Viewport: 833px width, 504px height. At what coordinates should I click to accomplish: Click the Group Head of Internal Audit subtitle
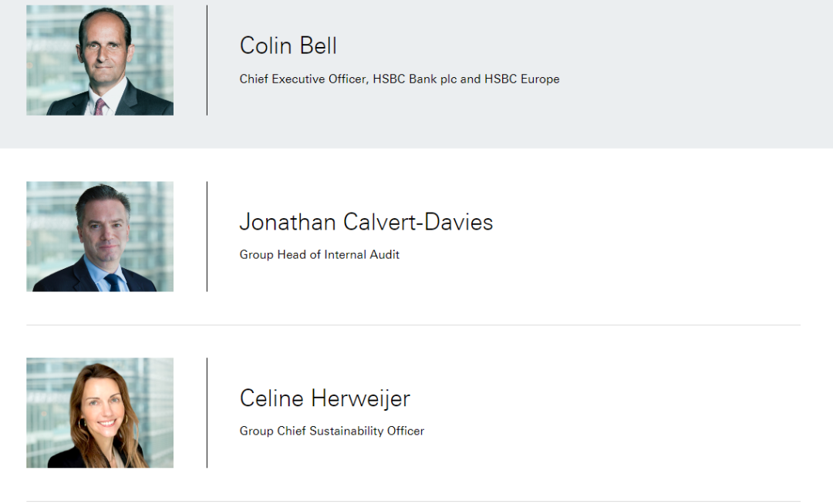(x=319, y=254)
